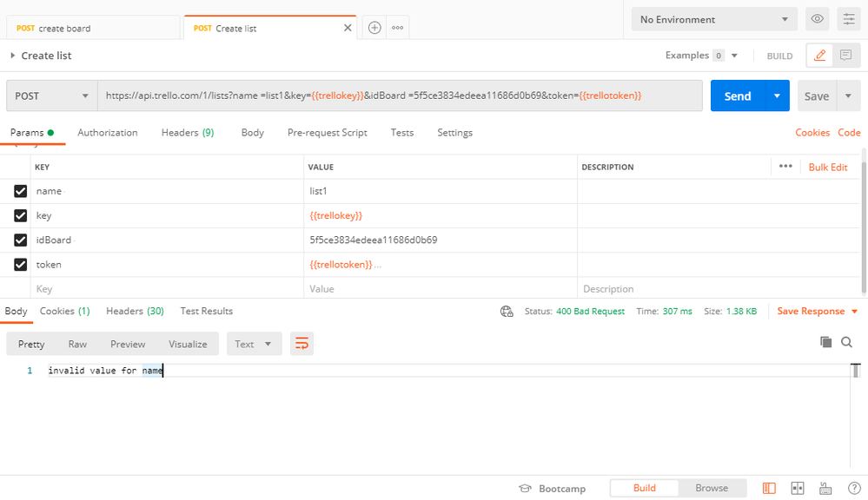Switch response view to Preview
The height and width of the screenshot is (500, 868).
click(x=128, y=344)
